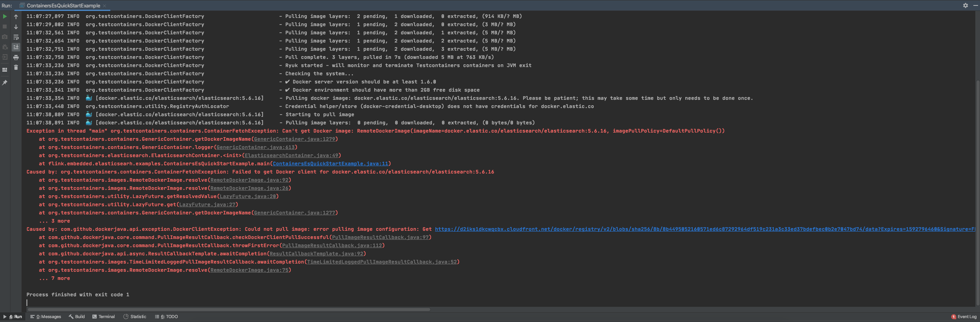Viewport: 980px width, 322px height.
Task: Pin the Run tab with pin icon
Action: 5,83
